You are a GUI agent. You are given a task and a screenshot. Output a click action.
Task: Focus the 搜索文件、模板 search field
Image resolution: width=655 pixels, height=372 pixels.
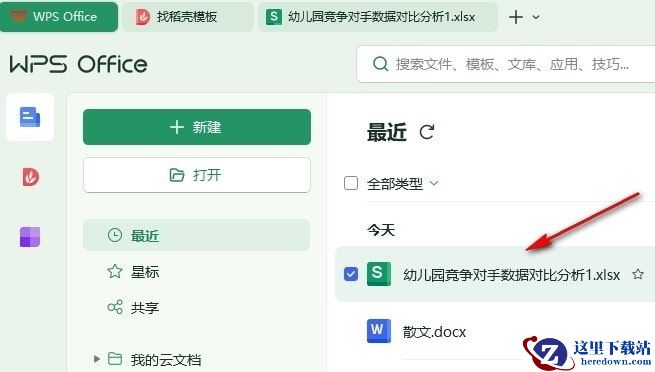tap(506, 64)
